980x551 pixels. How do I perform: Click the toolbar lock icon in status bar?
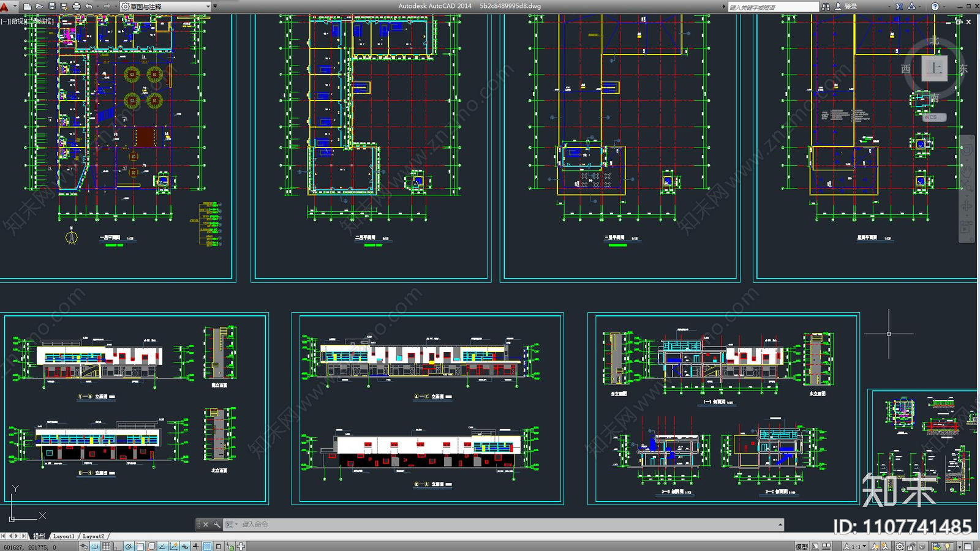pos(911,546)
